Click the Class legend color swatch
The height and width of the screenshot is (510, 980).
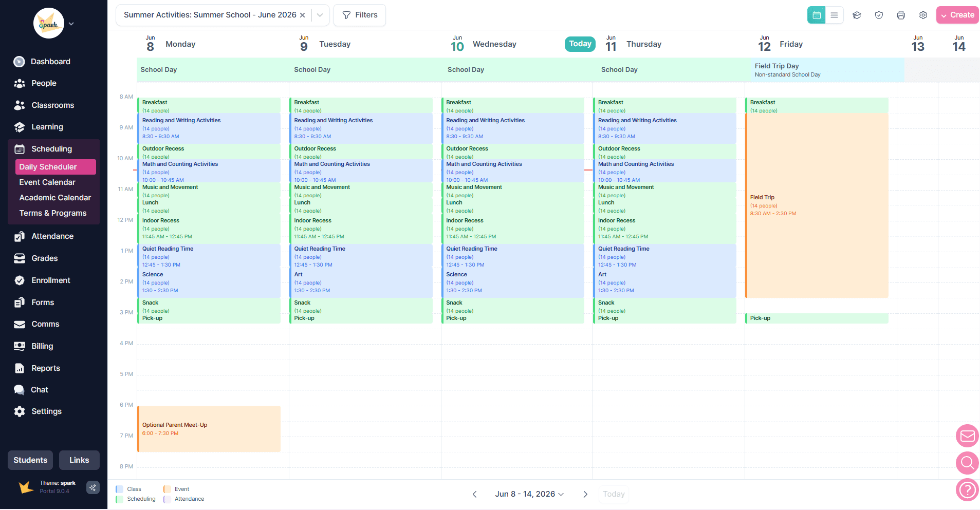(x=119, y=489)
